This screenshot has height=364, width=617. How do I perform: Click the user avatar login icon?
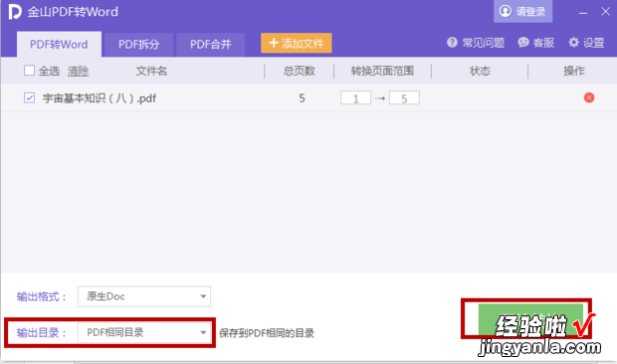click(506, 11)
